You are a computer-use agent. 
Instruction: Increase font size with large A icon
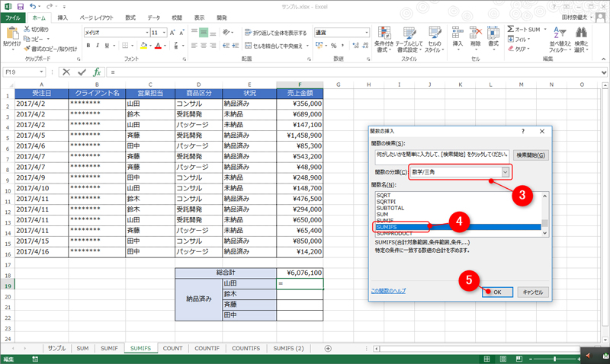pos(172,33)
